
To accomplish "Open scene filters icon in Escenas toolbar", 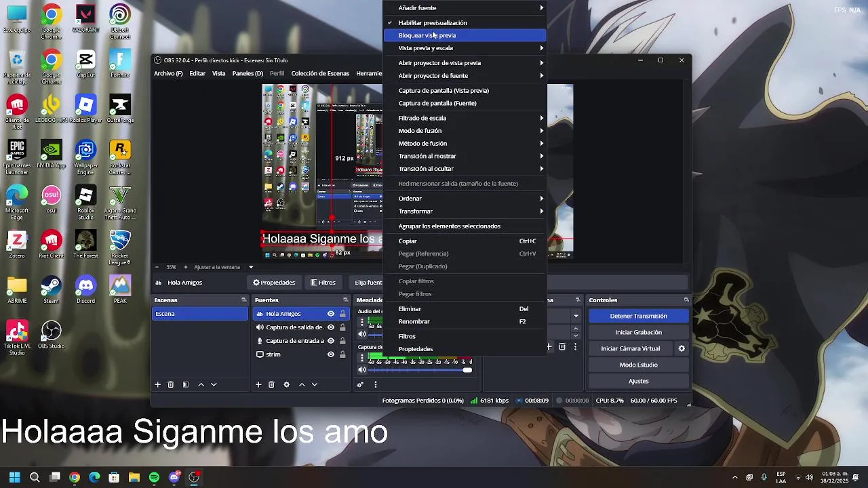I will (x=185, y=384).
